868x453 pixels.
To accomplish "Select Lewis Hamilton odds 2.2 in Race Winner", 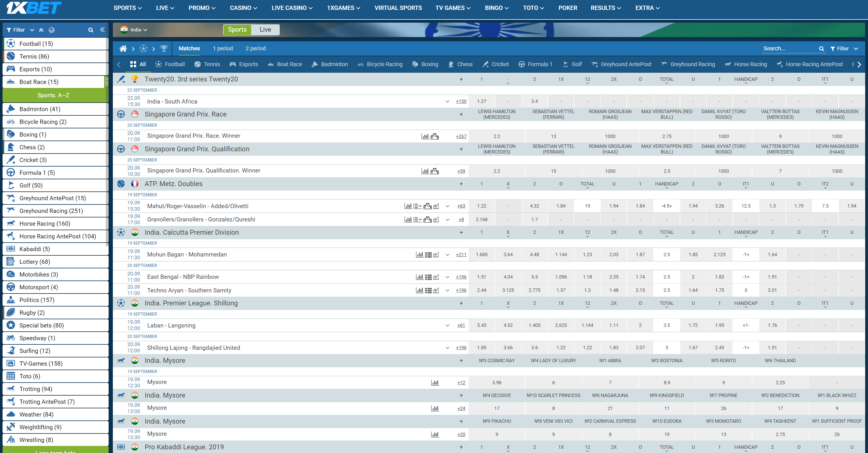I will (497, 136).
